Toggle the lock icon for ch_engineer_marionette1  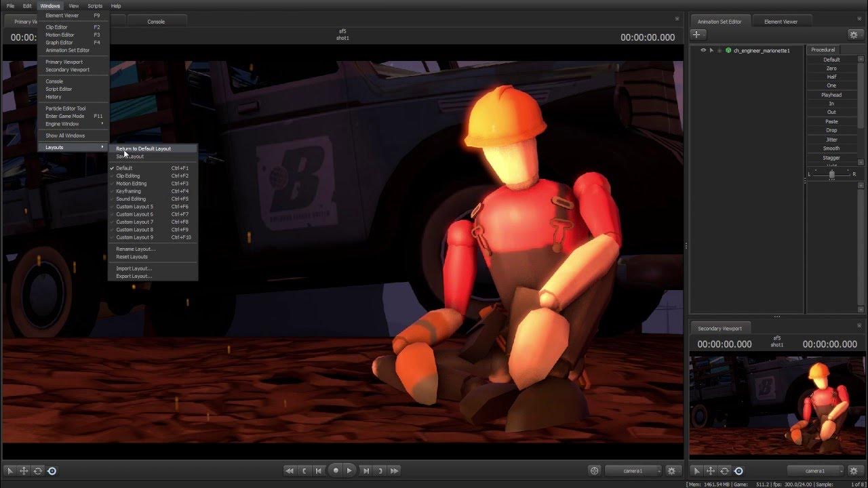pos(719,50)
